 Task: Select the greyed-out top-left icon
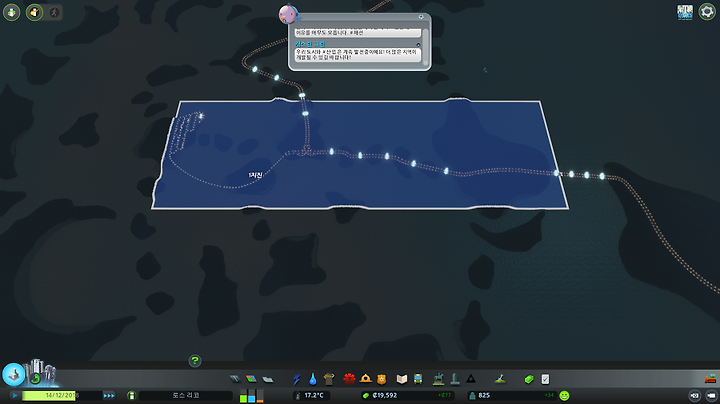coord(54,12)
